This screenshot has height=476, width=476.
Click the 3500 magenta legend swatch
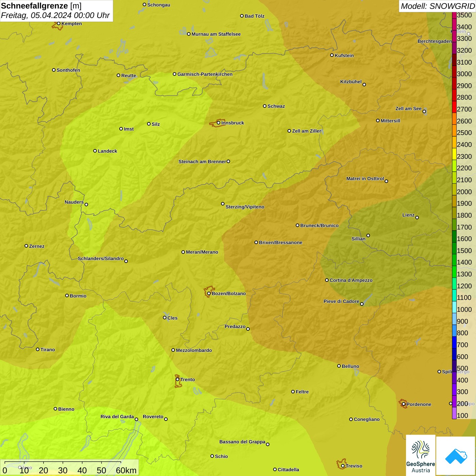click(x=454, y=15)
